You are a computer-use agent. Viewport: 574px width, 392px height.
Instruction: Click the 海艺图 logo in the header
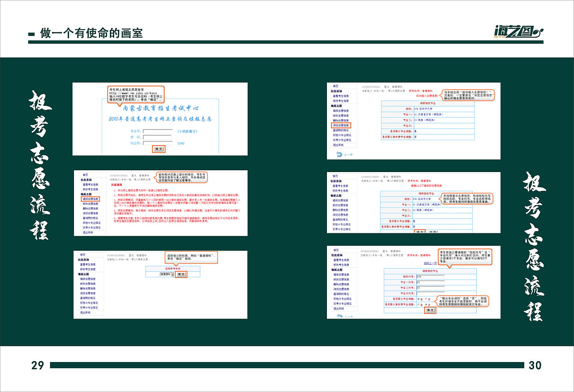click(518, 32)
